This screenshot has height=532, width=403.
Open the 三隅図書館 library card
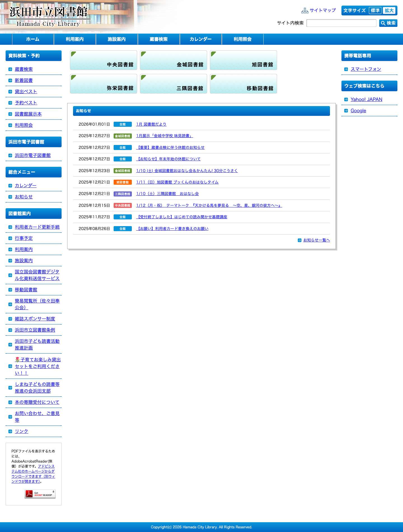pos(174,84)
